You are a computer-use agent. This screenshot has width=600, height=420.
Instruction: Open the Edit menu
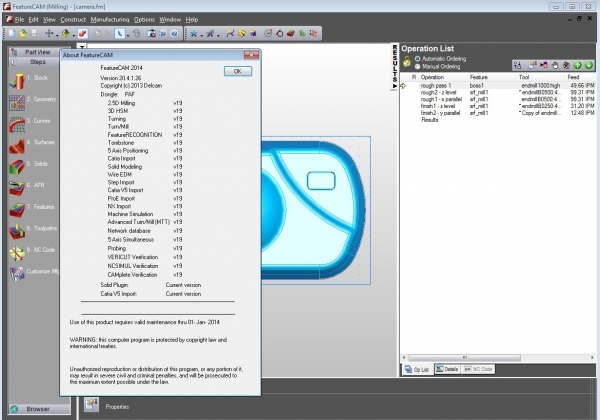tap(34, 20)
